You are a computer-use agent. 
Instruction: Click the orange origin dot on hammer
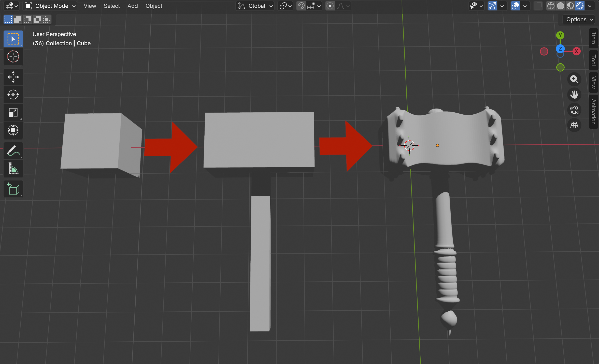click(x=437, y=145)
